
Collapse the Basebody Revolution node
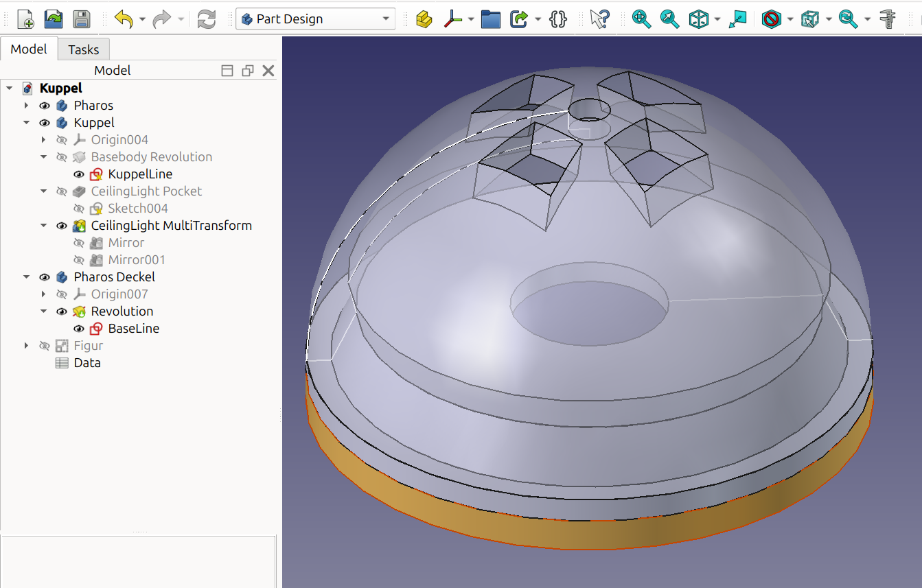click(43, 157)
